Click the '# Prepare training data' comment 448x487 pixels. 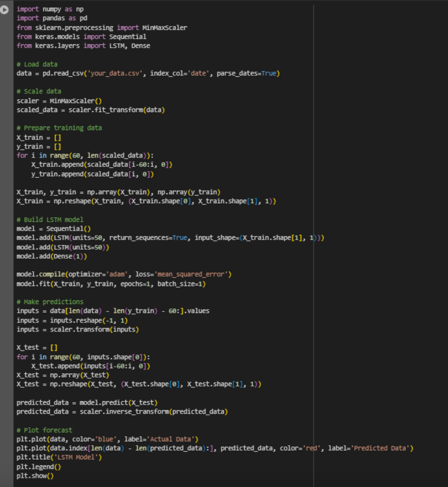point(59,128)
